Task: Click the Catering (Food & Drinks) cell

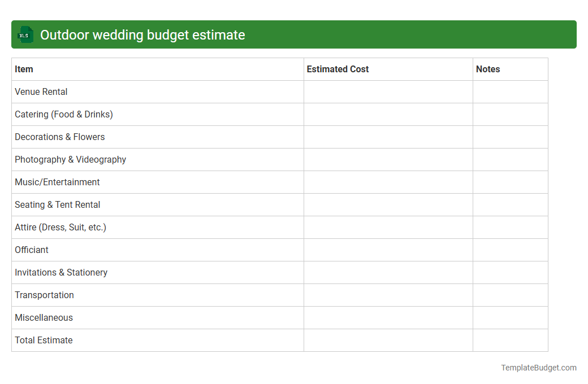Action: coord(63,114)
